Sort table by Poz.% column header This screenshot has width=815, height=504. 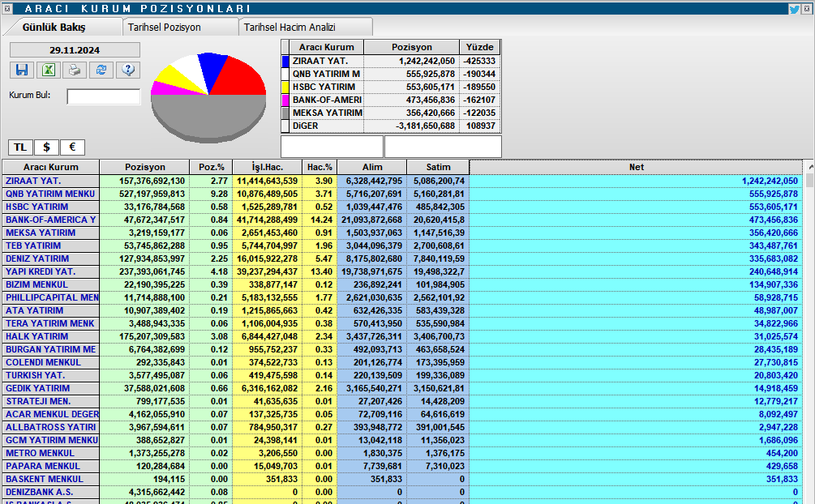pos(211,167)
